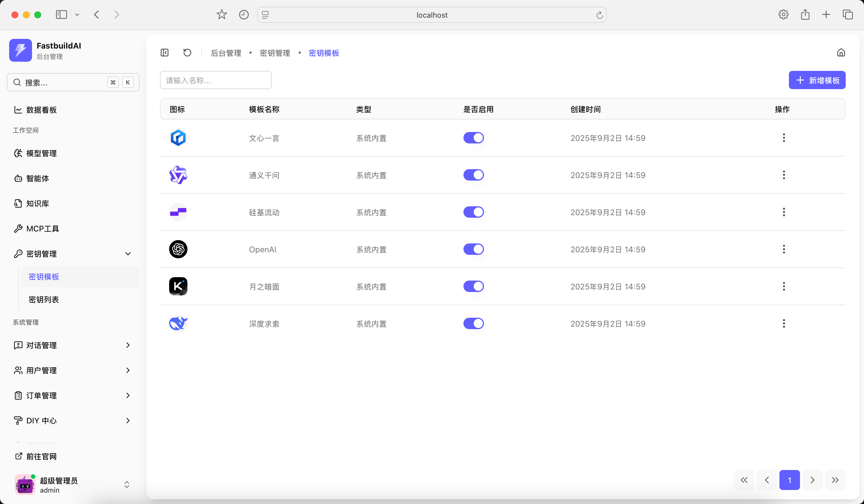Image resolution: width=864 pixels, height=504 pixels.
Task: Toggle the 月之暗面 enabled switch
Action: [473, 286]
